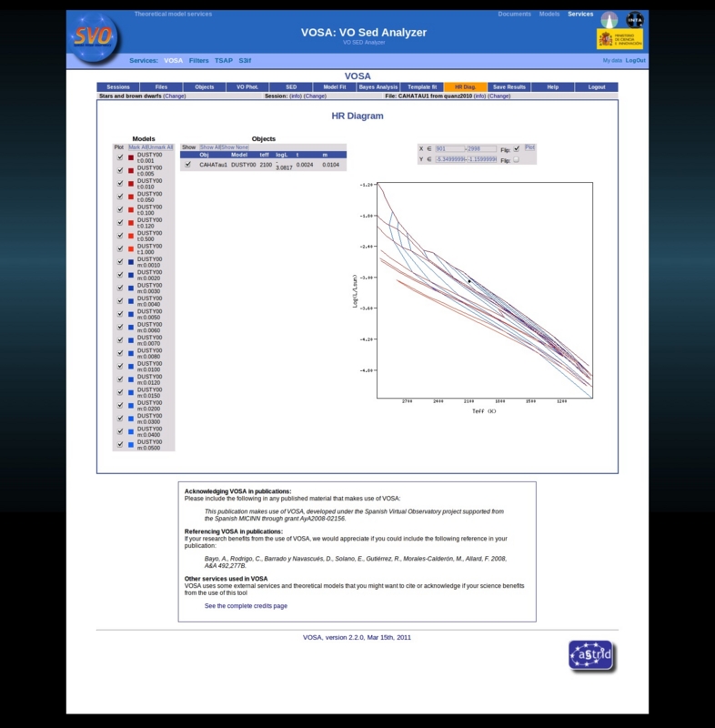Toggle the X axis Flip checkbox
The width and height of the screenshot is (715, 728).
pyautogui.click(x=517, y=149)
